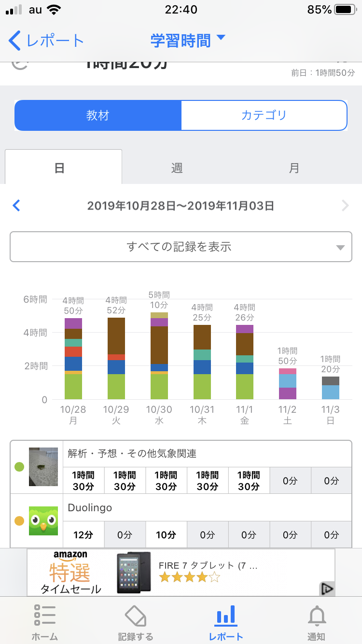
Task: Go to previous week with left arrow
Action: point(16,206)
